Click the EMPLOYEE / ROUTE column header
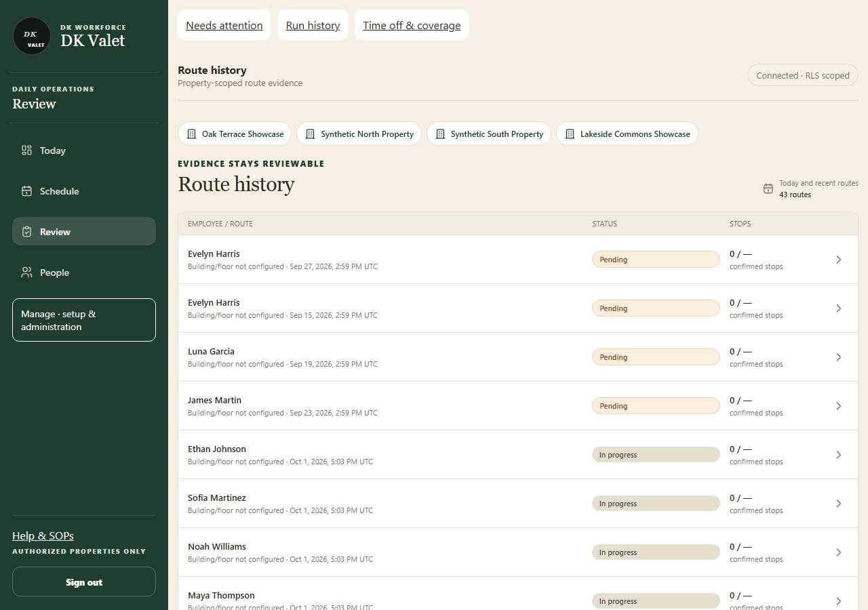The height and width of the screenshot is (610, 868). coord(220,224)
